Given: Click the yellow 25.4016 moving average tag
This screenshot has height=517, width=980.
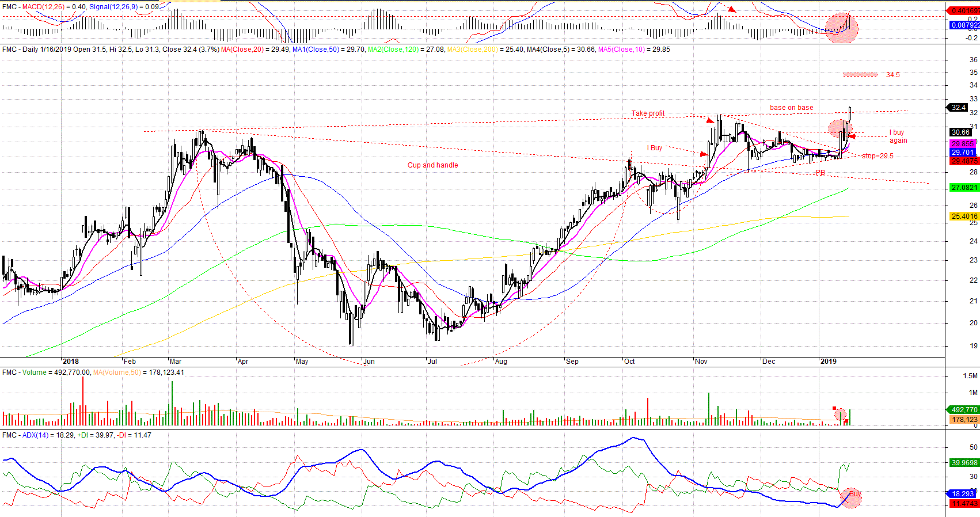Looking at the screenshot, I should click(964, 216).
